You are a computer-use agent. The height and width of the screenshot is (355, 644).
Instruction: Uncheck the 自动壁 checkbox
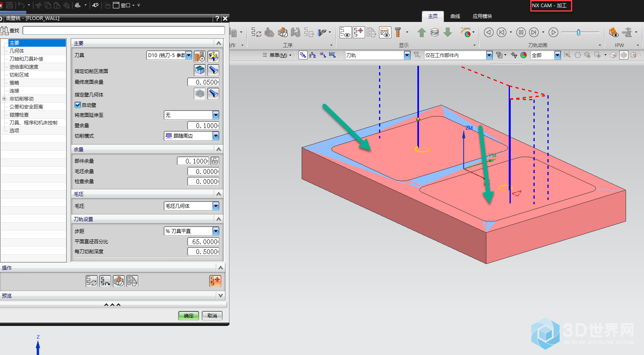click(x=78, y=105)
